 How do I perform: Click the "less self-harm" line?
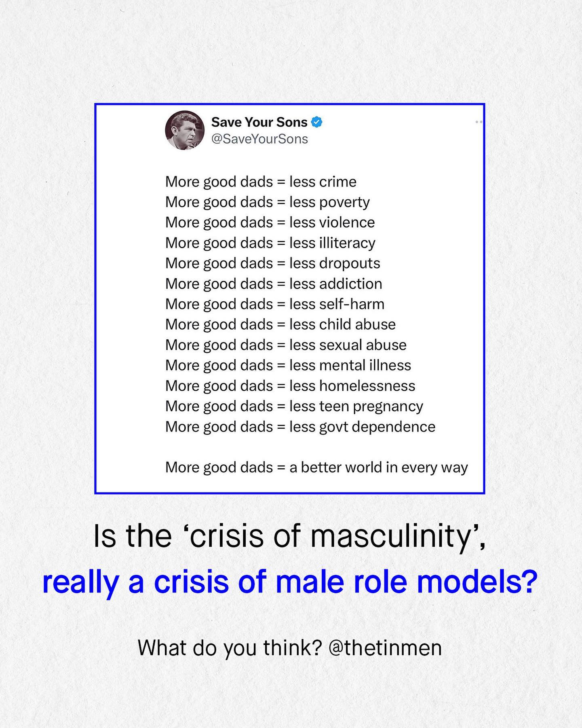pos(275,304)
